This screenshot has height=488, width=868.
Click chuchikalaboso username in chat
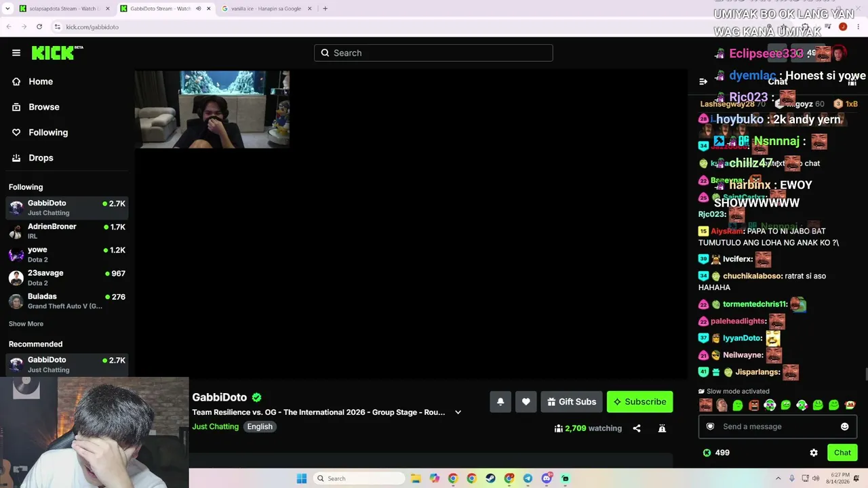coord(753,276)
